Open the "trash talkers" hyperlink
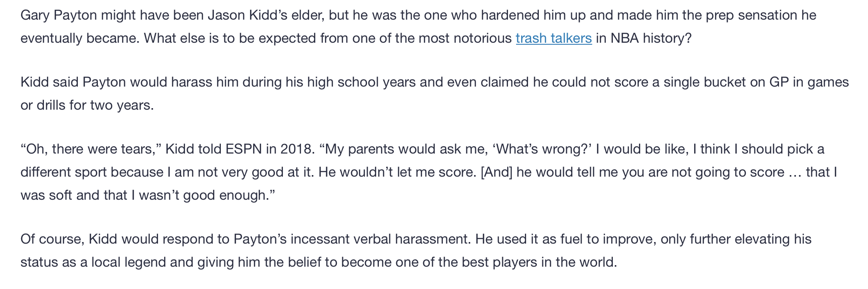This screenshot has height=289, width=868. point(553,38)
